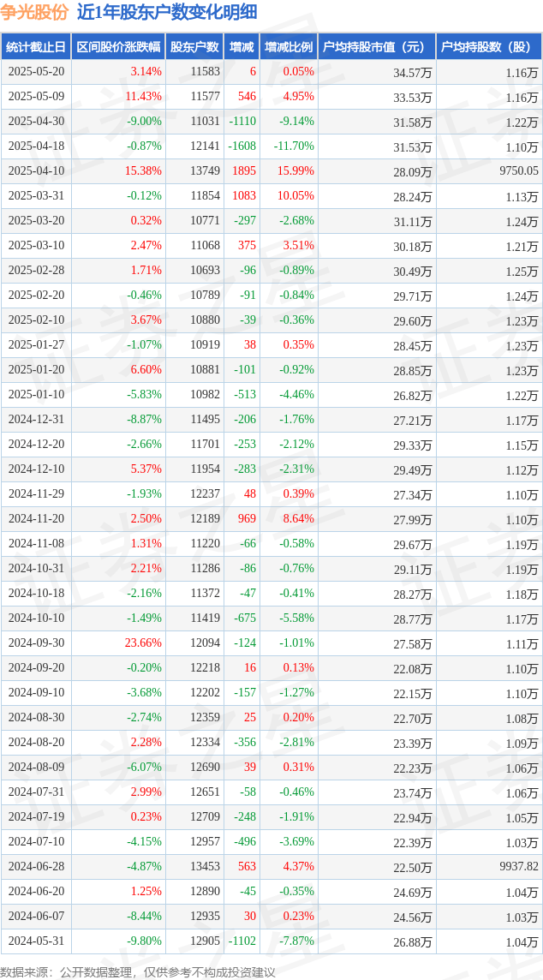
Task: Click the 2024-05-31 date cell
Action: [36, 940]
